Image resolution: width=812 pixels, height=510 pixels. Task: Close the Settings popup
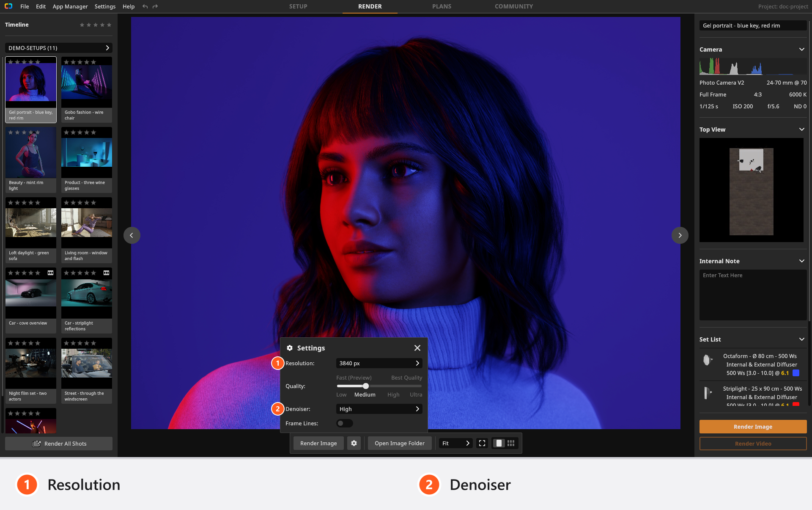(417, 348)
